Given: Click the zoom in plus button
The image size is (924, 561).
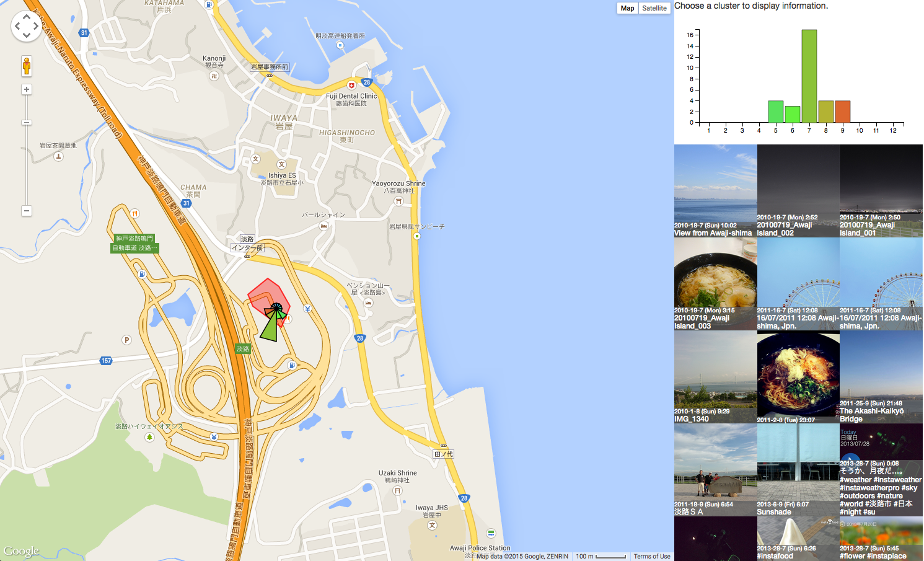Looking at the screenshot, I should pyautogui.click(x=27, y=89).
